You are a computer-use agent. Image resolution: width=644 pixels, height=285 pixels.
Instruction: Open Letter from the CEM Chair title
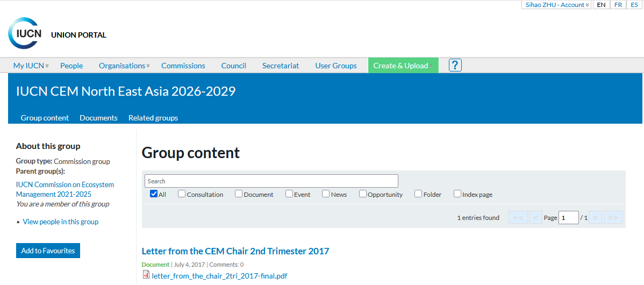pos(235,251)
